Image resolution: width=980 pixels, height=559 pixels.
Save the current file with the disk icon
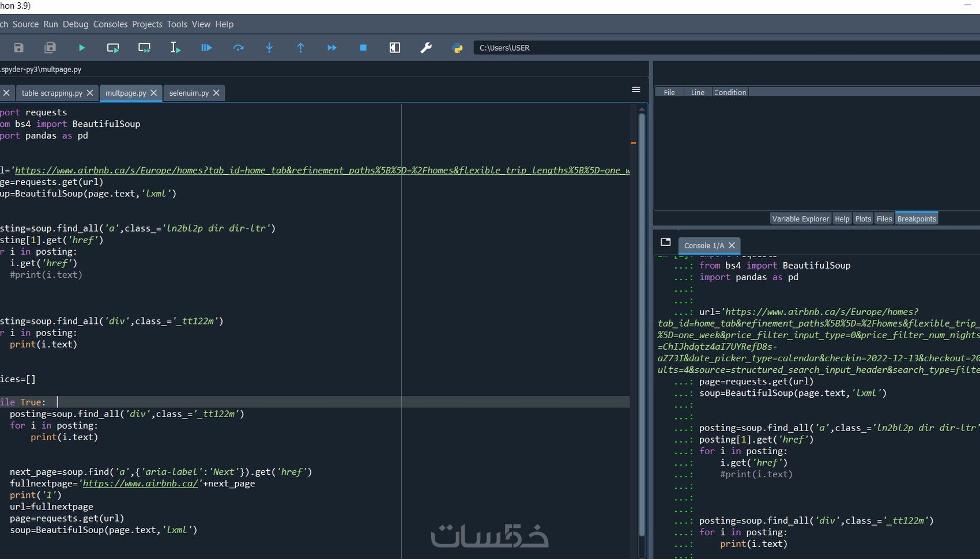pos(18,48)
